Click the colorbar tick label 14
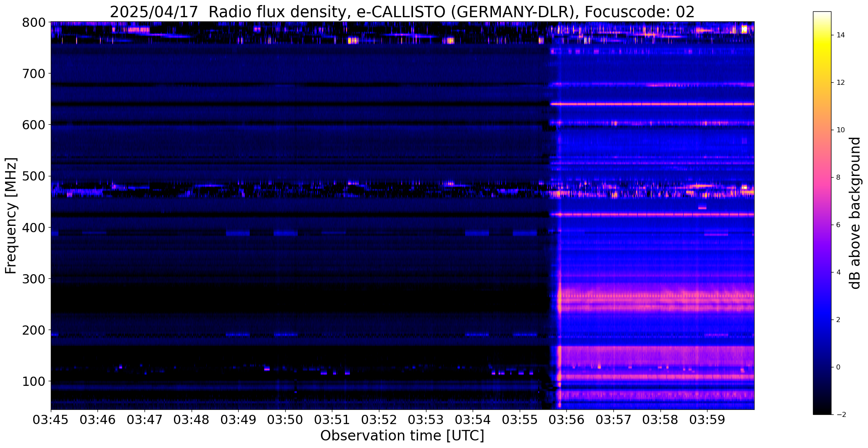The width and height of the screenshot is (868, 448). click(x=841, y=35)
